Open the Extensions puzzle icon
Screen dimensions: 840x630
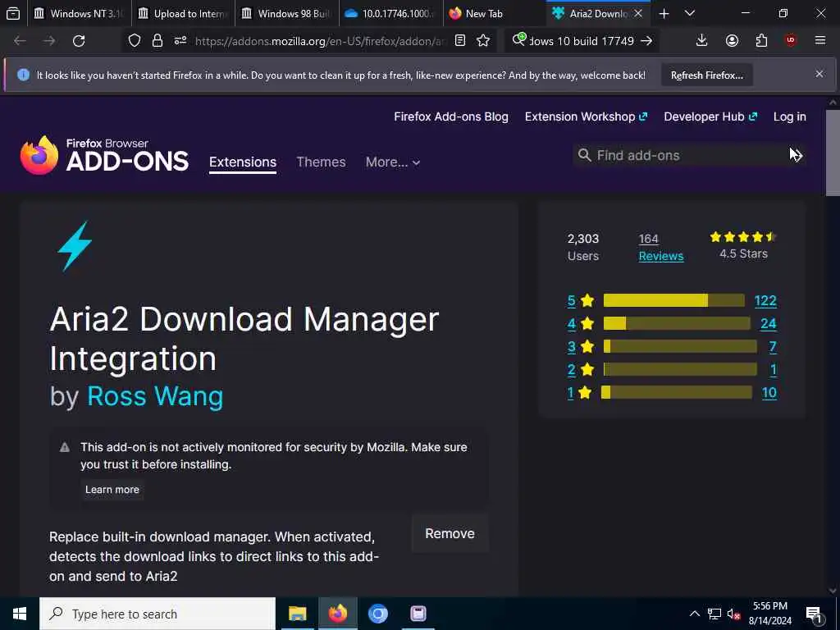[x=761, y=41]
